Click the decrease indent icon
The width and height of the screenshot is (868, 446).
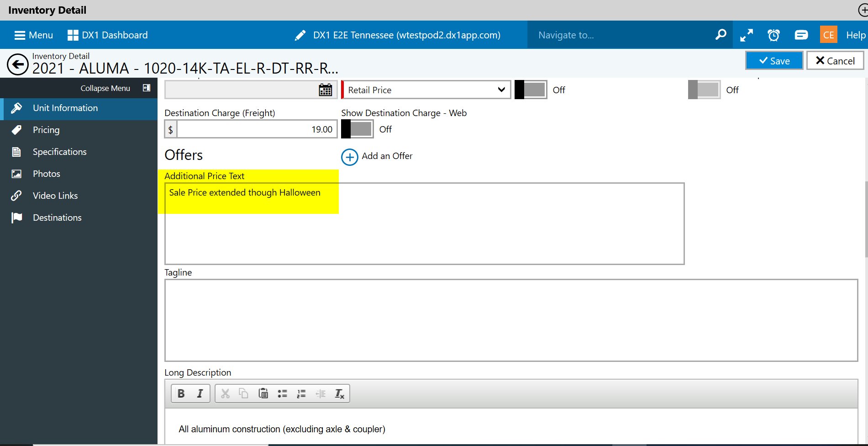pos(321,393)
